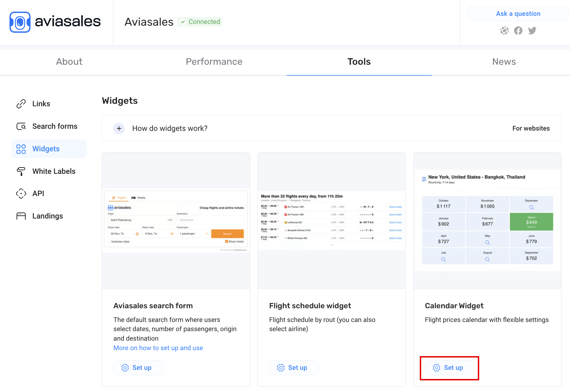Screen dimensions: 570x392
Task: Click gear icon on Calendar Widget Set up
Action: [437, 368]
